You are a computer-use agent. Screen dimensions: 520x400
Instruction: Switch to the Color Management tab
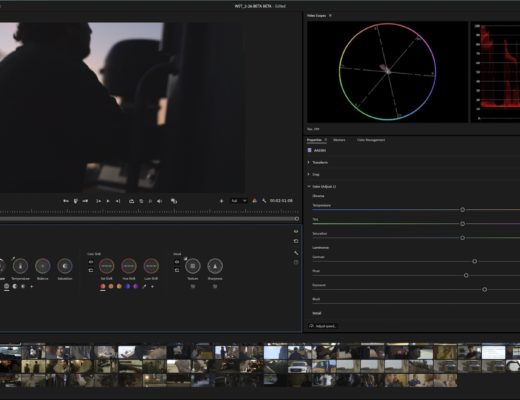pyautogui.click(x=371, y=140)
